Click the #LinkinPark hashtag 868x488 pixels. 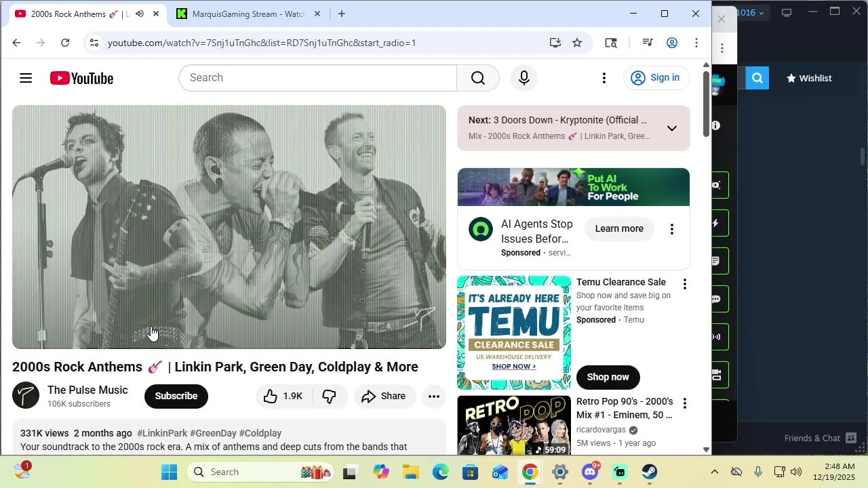pyautogui.click(x=162, y=434)
